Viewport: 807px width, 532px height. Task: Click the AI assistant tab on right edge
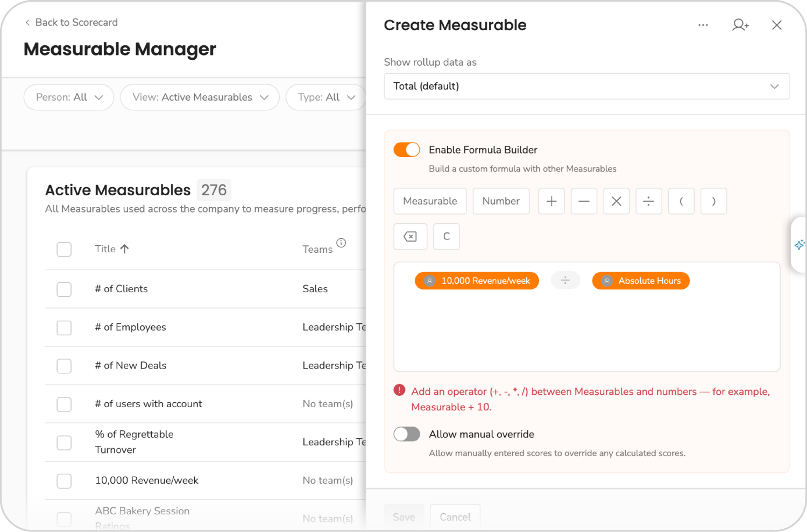point(799,245)
